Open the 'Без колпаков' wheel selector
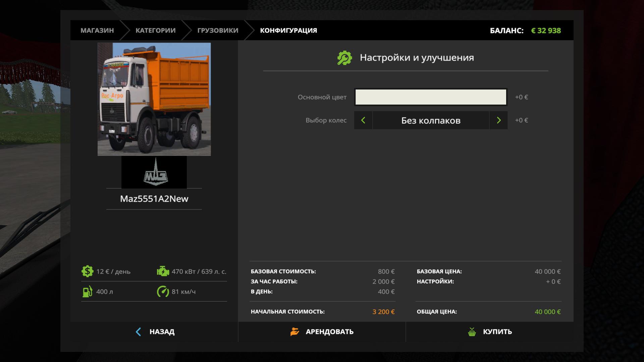This screenshot has width=644, height=362. tap(431, 120)
